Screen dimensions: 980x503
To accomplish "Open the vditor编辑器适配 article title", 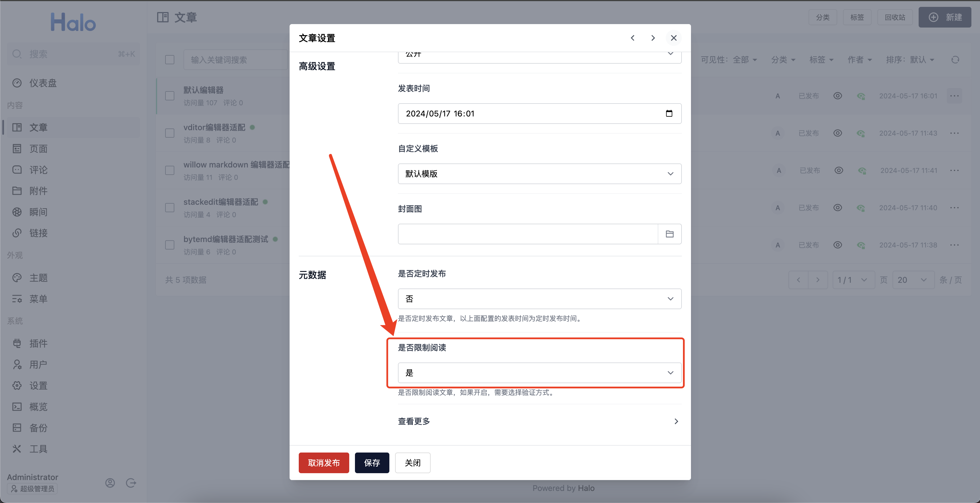I will (214, 127).
